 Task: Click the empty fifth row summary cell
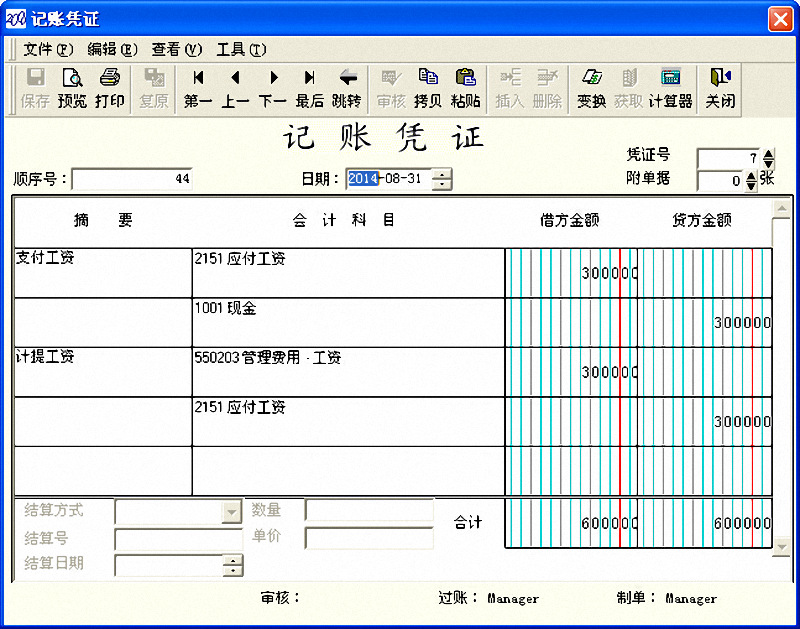[x=103, y=471]
